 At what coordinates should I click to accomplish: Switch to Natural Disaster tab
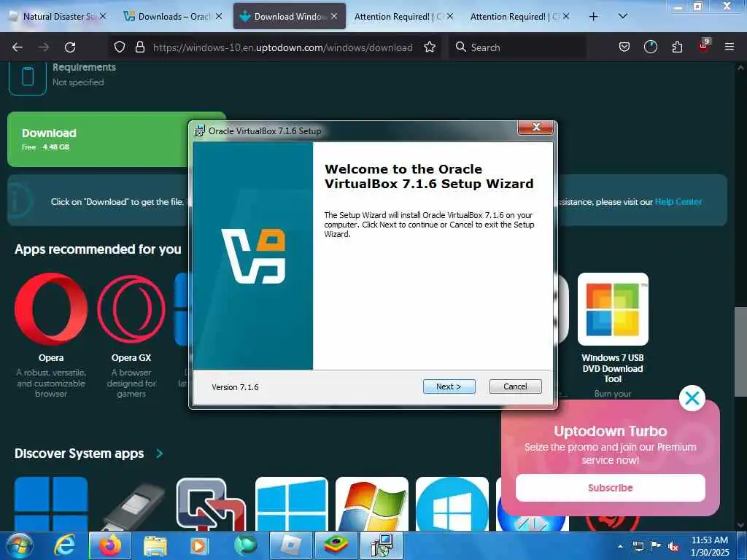click(x=58, y=16)
